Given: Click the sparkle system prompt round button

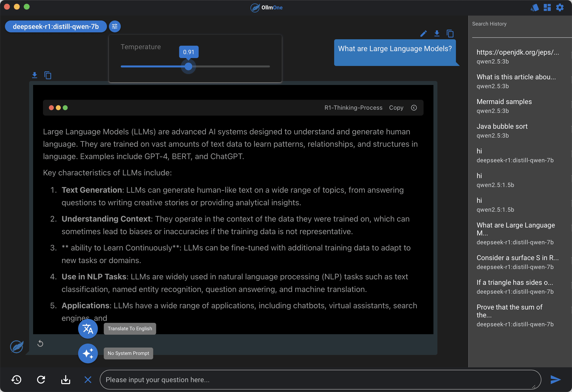Looking at the screenshot, I should click(x=88, y=353).
